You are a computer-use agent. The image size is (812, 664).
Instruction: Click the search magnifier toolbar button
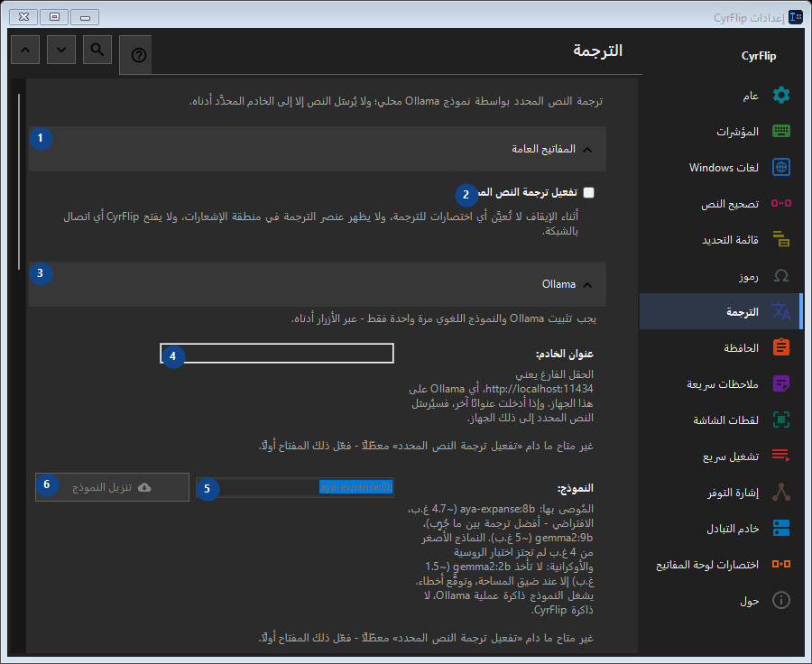click(x=97, y=50)
